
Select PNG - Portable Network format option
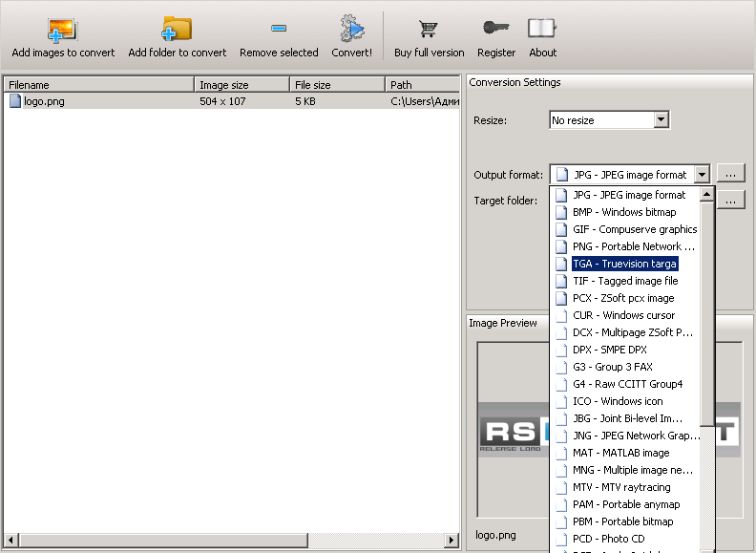coord(633,246)
